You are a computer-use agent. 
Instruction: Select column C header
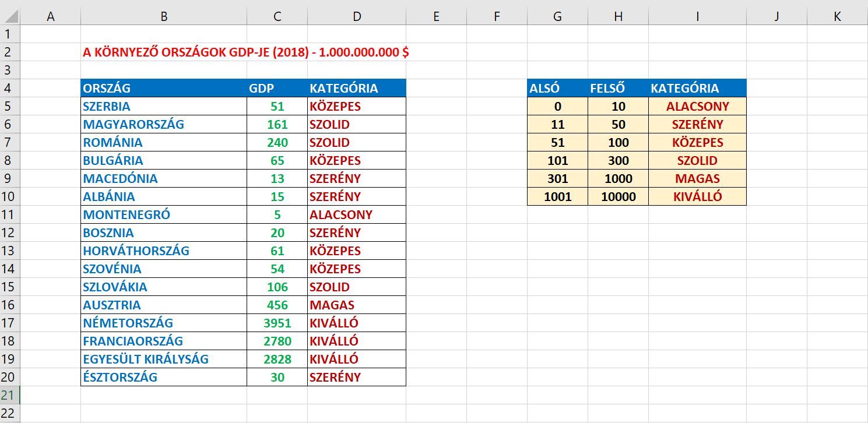coord(277,17)
